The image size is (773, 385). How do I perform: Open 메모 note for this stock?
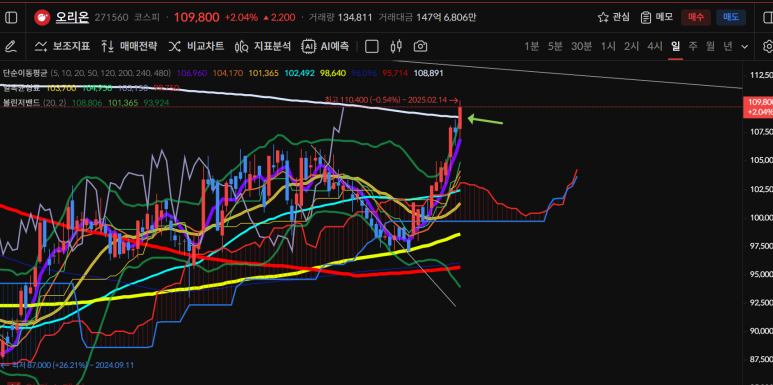[657, 17]
